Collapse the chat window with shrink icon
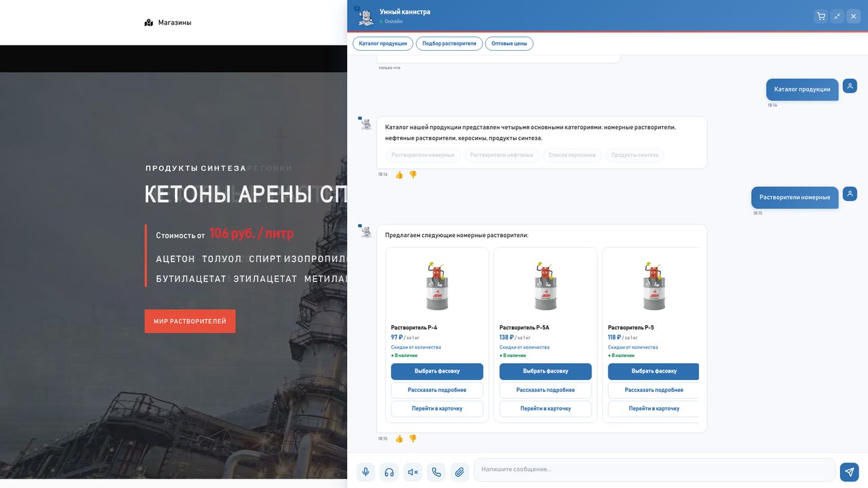This screenshot has width=868, height=488. 837,16
